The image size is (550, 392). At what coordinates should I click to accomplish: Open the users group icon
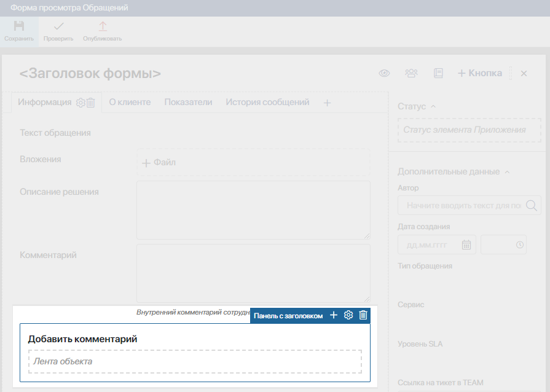[x=411, y=73]
